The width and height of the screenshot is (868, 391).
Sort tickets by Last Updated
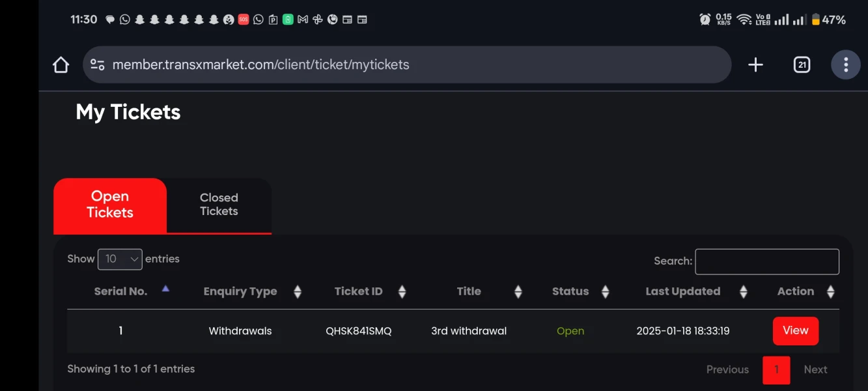[x=743, y=292]
